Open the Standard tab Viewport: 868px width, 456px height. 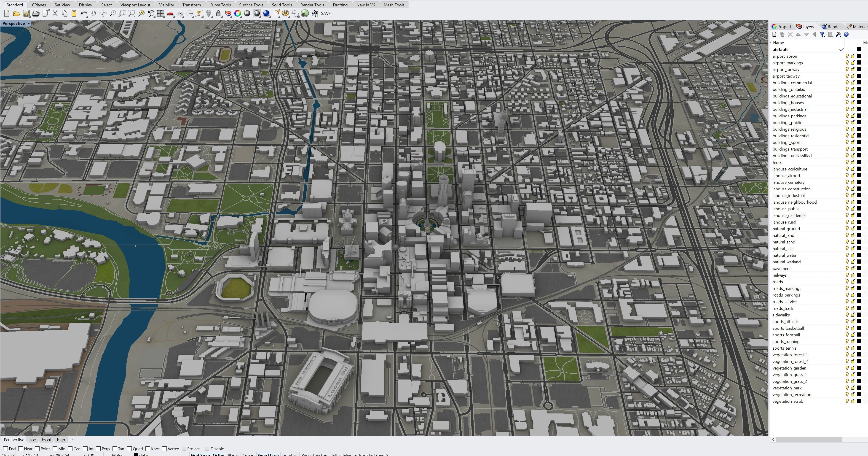click(15, 5)
